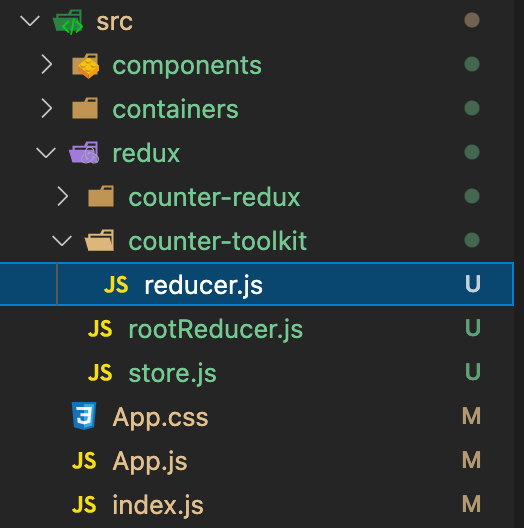
Task: Click the git status dot on the src row
Action: click(x=472, y=20)
